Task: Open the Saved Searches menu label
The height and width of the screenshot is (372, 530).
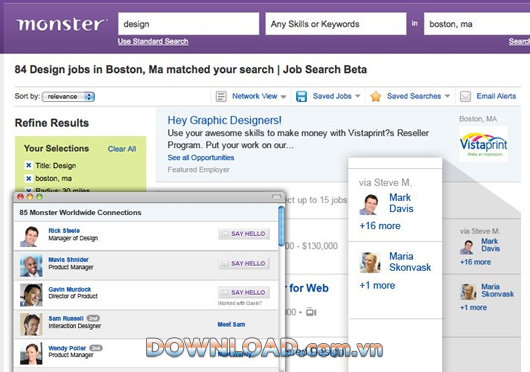Action: pos(414,96)
